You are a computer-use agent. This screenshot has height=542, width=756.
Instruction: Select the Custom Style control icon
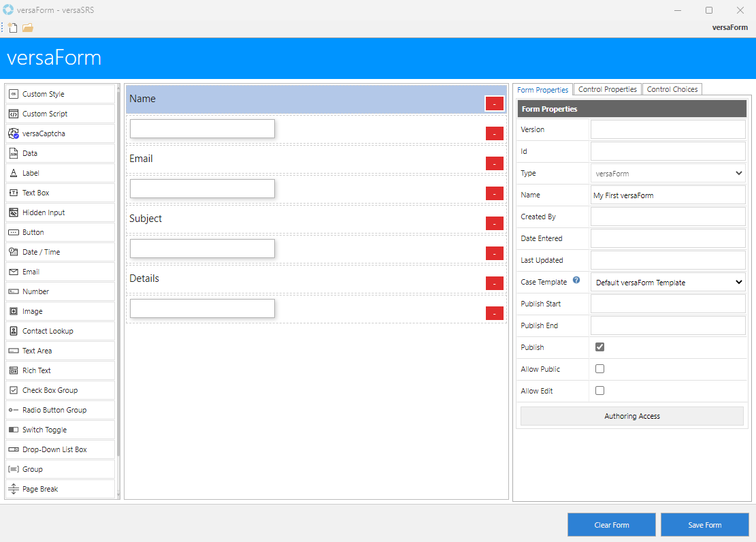point(14,94)
